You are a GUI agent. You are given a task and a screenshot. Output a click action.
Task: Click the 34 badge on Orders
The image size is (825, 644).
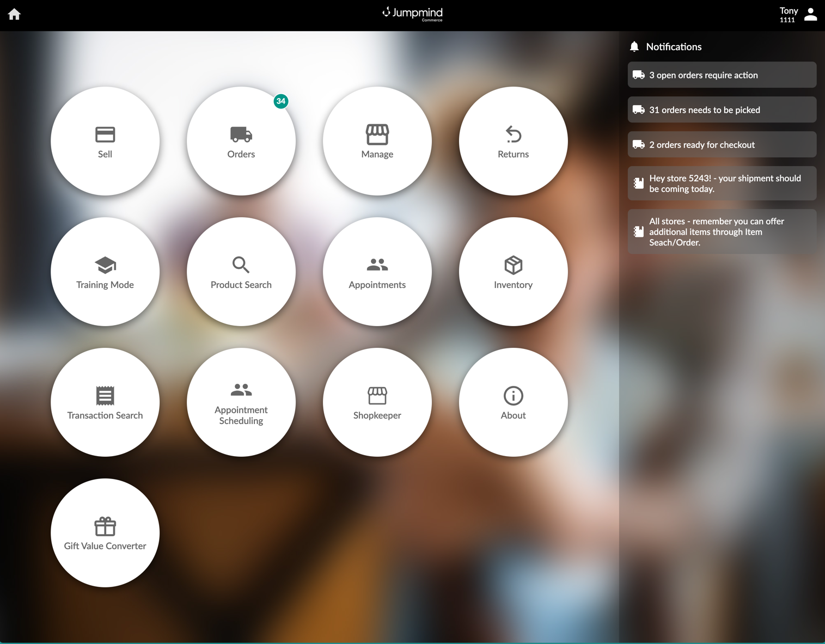pos(281,101)
